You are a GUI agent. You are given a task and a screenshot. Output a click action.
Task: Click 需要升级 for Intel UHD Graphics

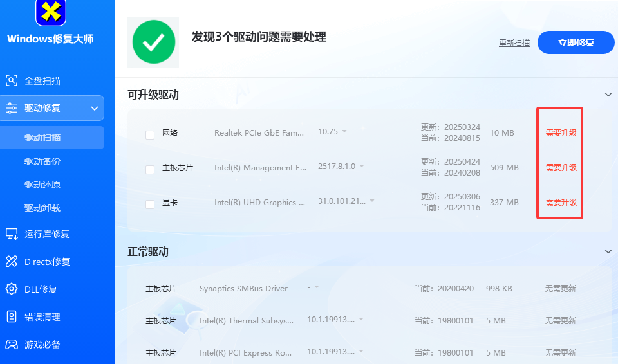pyautogui.click(x=561, y=202)
